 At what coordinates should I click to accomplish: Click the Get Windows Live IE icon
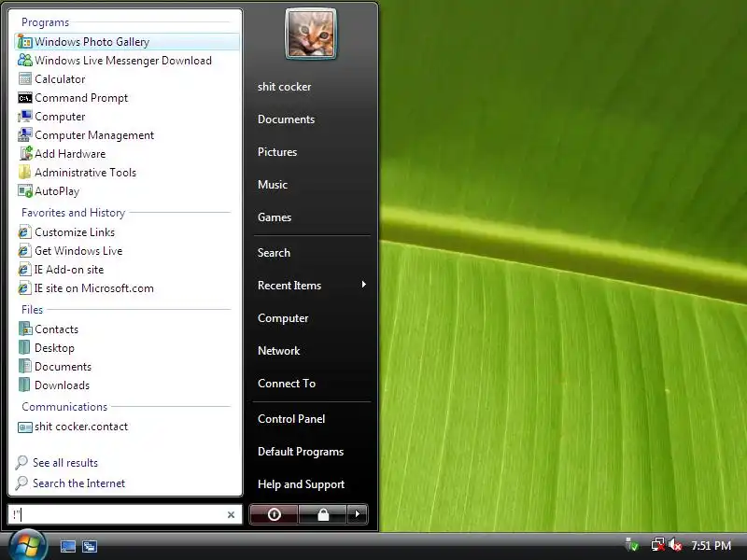(x=24, y=251)
